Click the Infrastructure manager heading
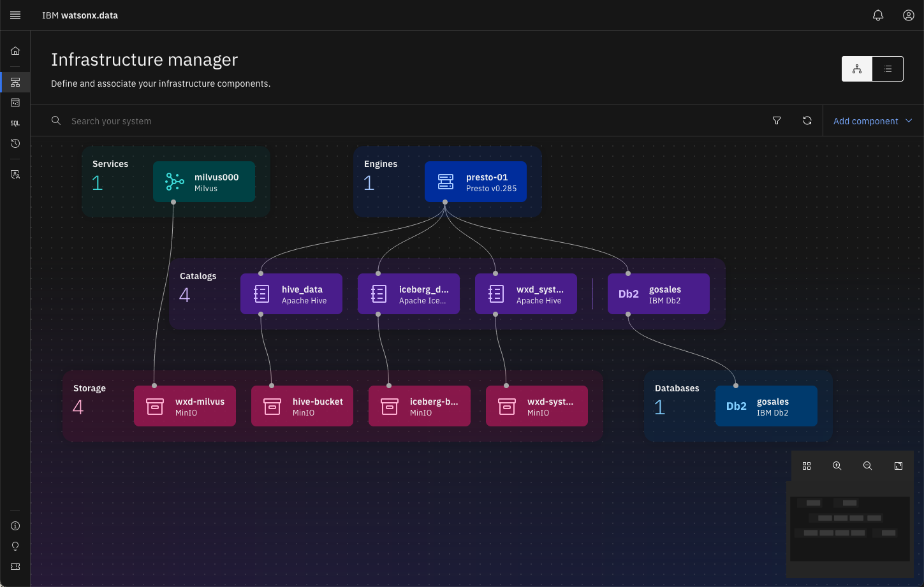Viewport: 924px width, 587px height. 144,59
